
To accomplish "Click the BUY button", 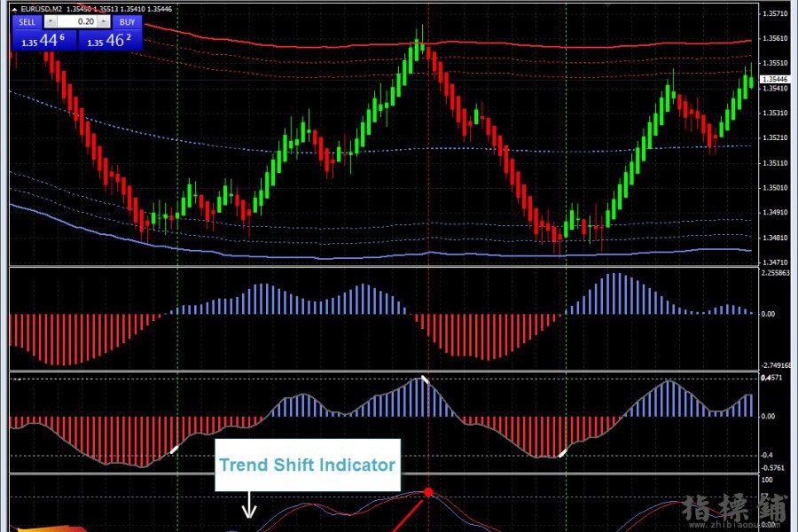I will coord(127,22).
